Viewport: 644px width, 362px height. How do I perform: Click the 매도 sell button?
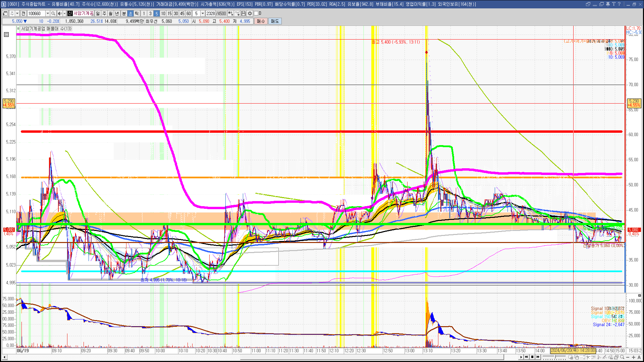[275, 21]
